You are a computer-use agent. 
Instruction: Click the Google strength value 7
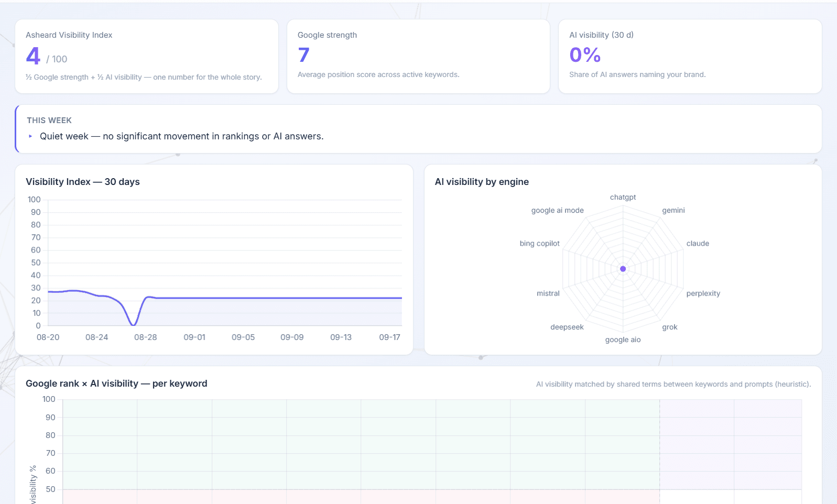pyautogui.click(x=304, y=55)
